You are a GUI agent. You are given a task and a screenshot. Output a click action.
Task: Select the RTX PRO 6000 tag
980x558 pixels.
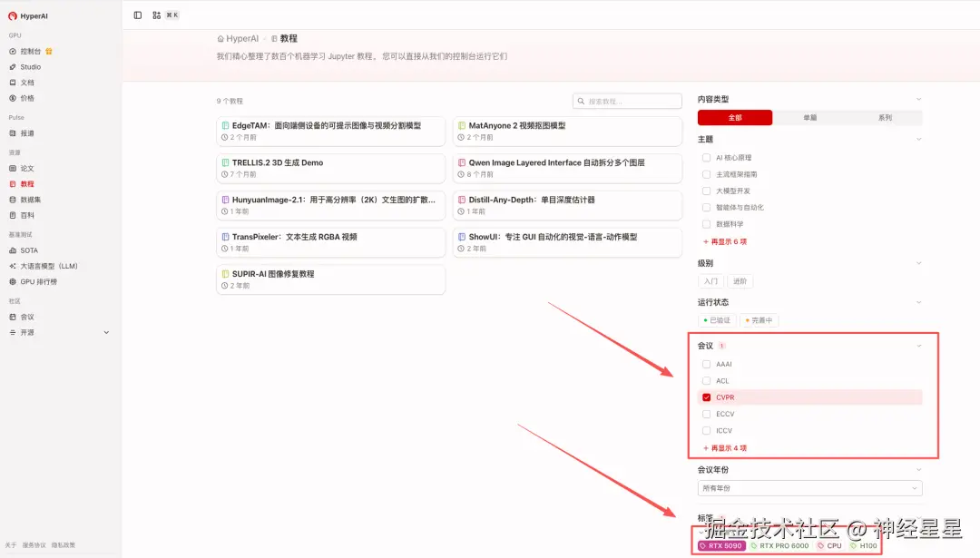coord(779,545)
